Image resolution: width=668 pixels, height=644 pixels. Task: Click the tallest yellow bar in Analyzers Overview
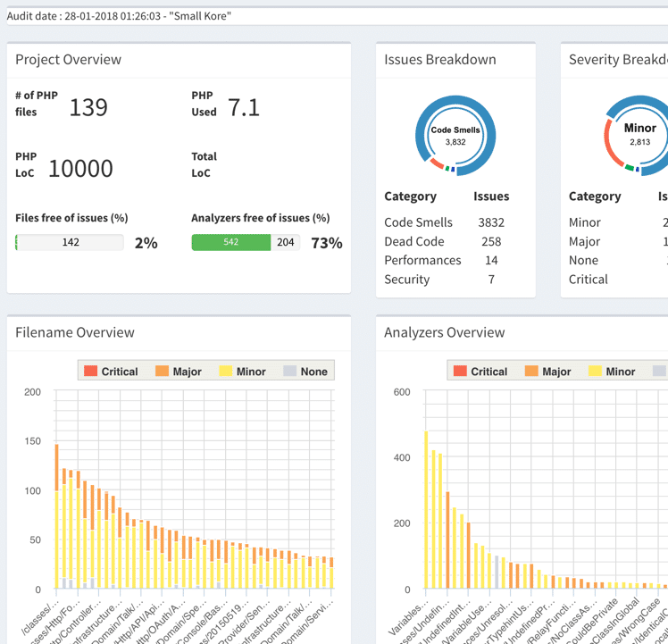point(426,509)
